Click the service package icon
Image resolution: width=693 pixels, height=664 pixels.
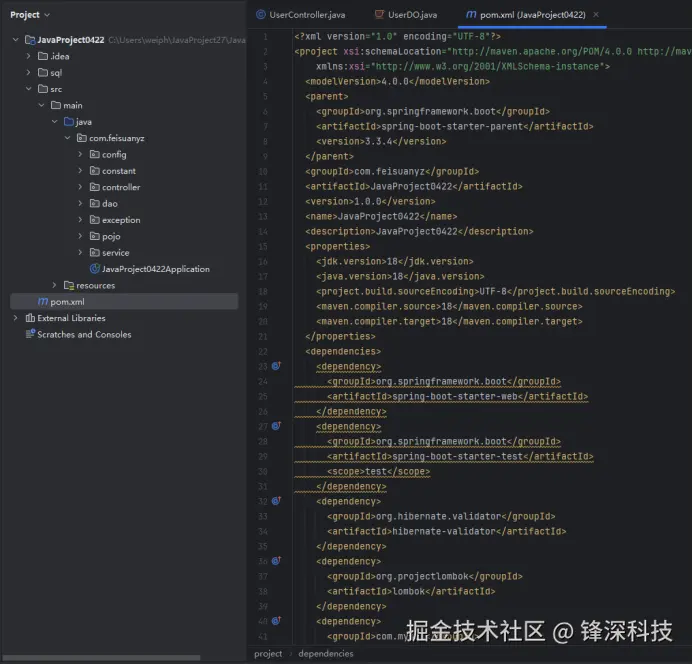94,252
